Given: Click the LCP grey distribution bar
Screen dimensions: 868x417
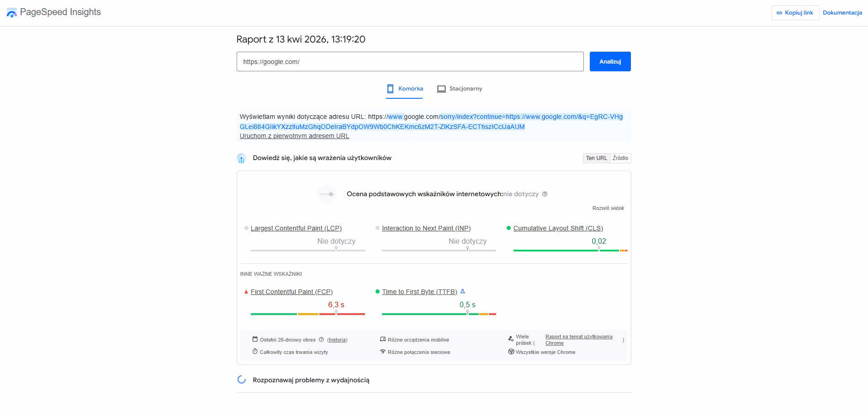Looking at the screenshot, I should coord(308,251).
